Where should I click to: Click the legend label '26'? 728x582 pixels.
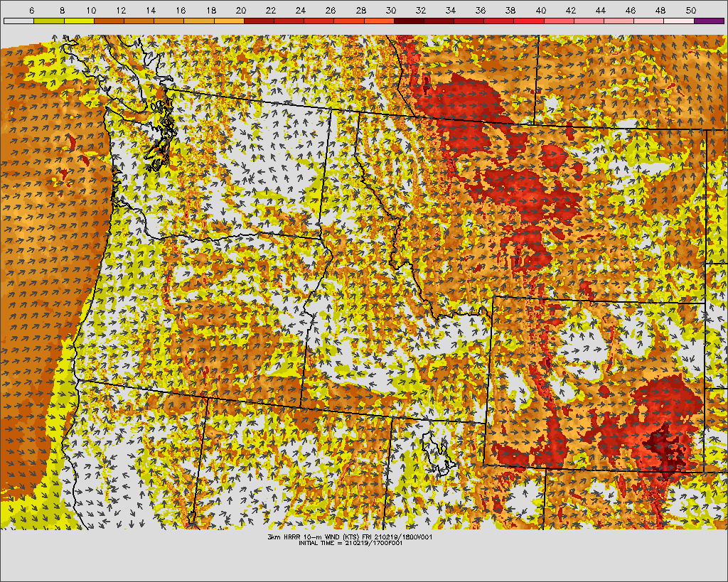click(331, 10)
